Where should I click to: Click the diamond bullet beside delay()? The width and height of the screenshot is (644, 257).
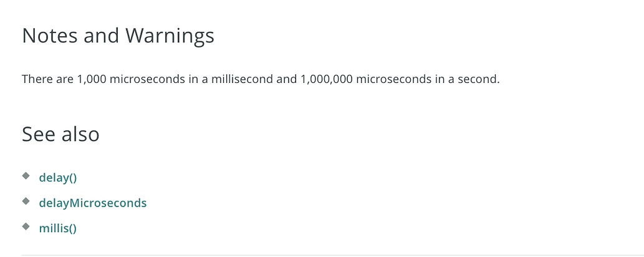[x=26, y=177]
